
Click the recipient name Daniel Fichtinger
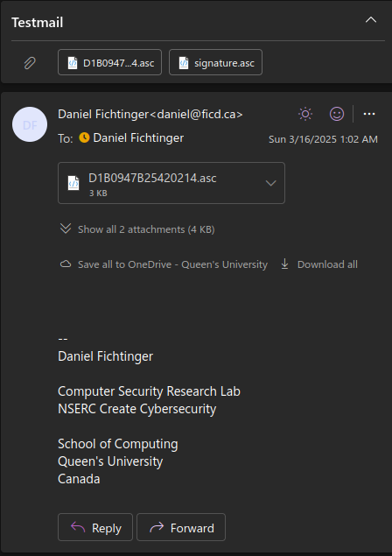pyautogui.click(x=138, y=138)
